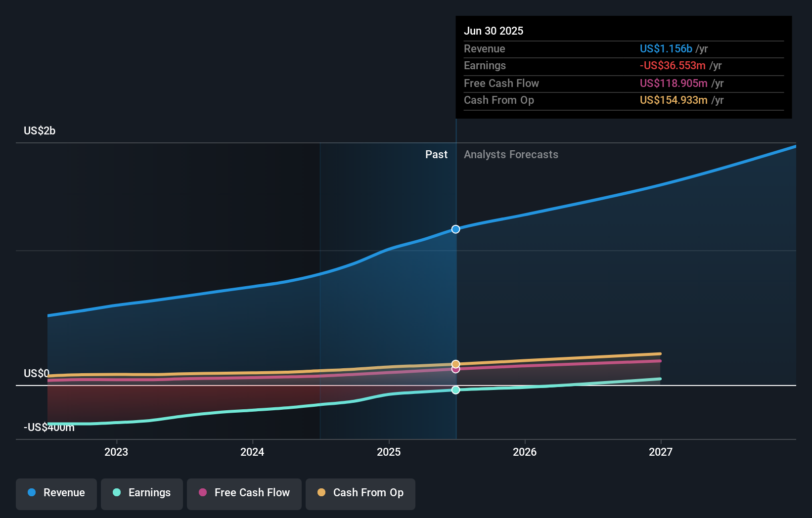Select the orange Cash From Op dot icon
Image resolution: width=812 pixels, height=518 pixels.
[321, 492]
